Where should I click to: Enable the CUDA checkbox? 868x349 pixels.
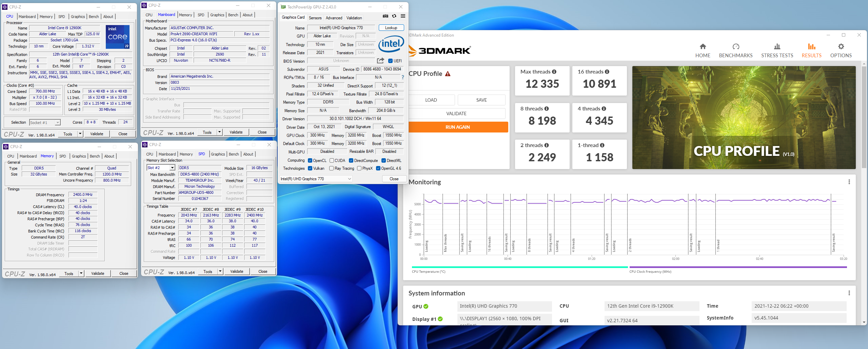[332, 161]
